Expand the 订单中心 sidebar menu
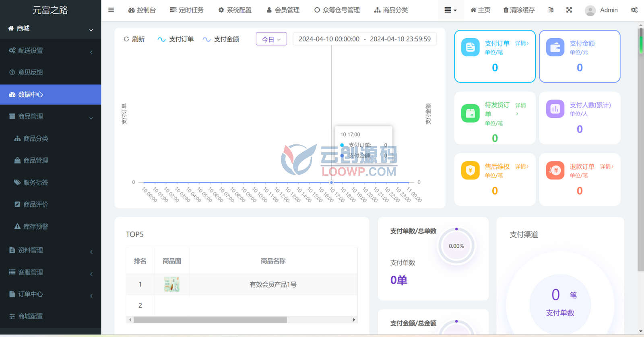Viewport: 644px width, 337px height. tap(50, 294)
